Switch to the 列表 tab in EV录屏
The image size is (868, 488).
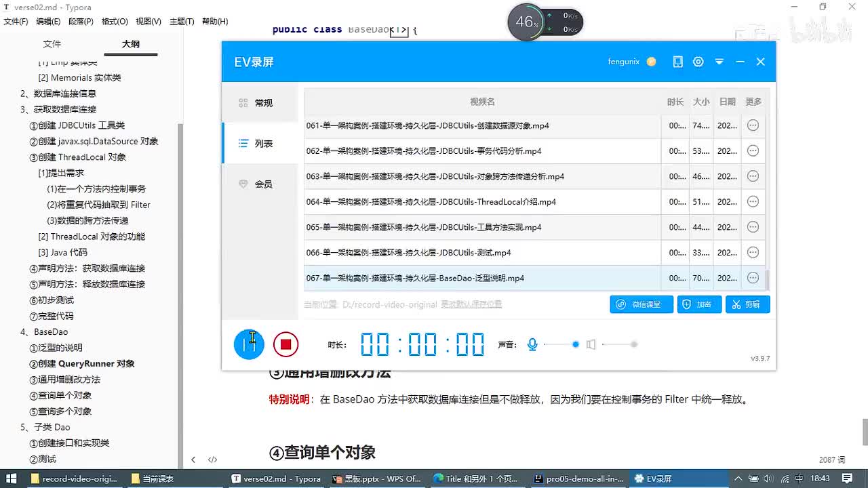click(x=260, y=144)
